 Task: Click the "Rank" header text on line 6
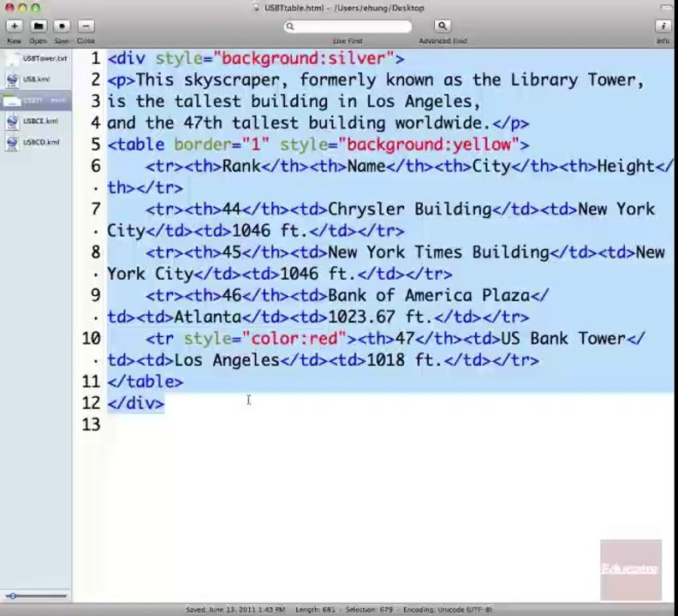point(241,166)
